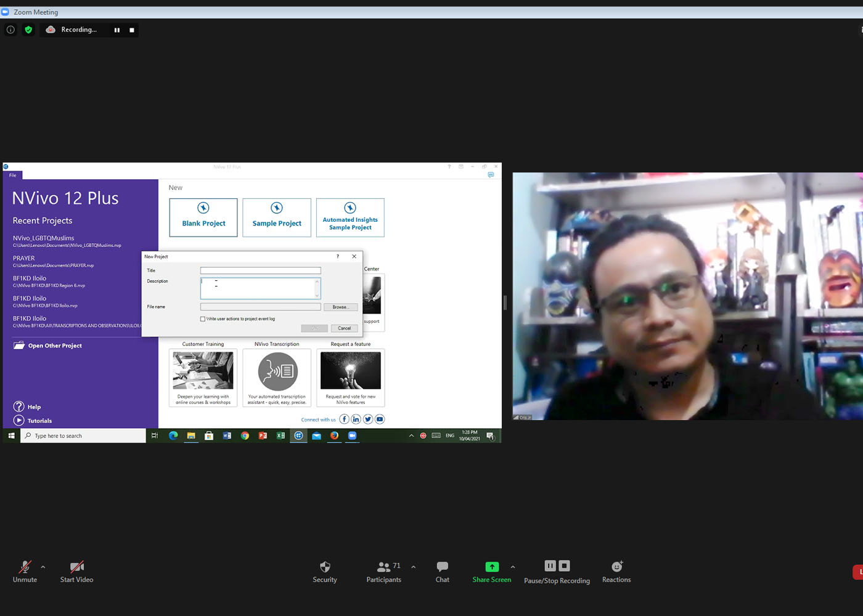Open Firefox from the taskbar
The width and height of the screenshot is (863, 616).
(x=334, y=436)
